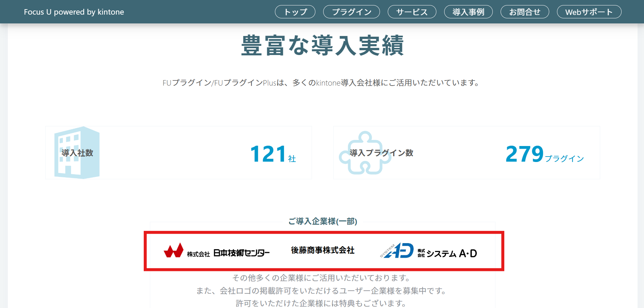Click the Focus U powered by kintone site title
This screenshot has height=308, width=644.
point(74,12)
